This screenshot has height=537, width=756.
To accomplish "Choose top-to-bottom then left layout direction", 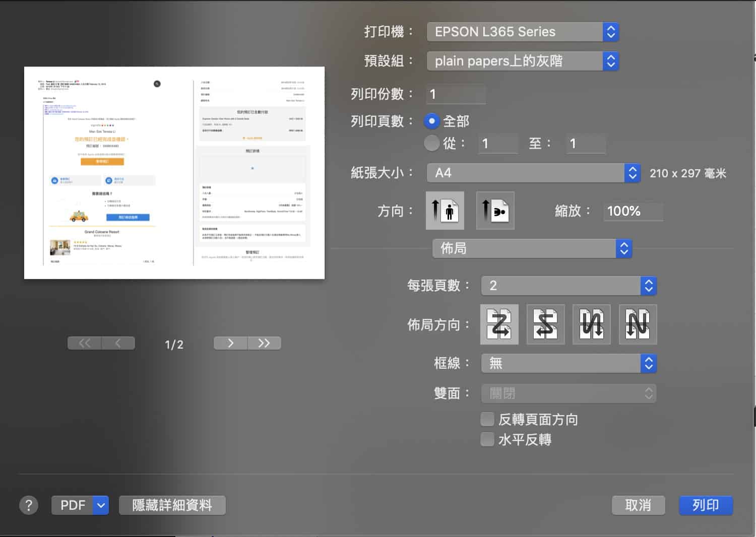I will (638, 324).
